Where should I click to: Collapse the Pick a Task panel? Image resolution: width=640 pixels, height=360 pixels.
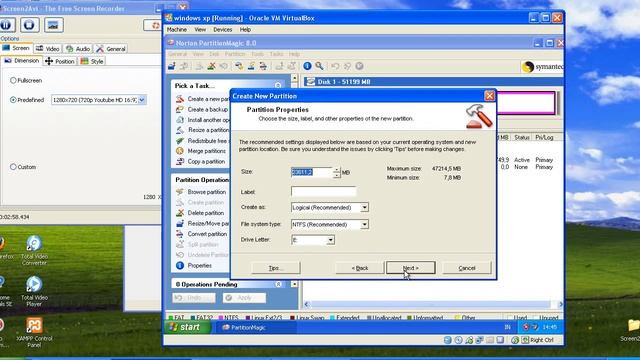click(278, 85)
